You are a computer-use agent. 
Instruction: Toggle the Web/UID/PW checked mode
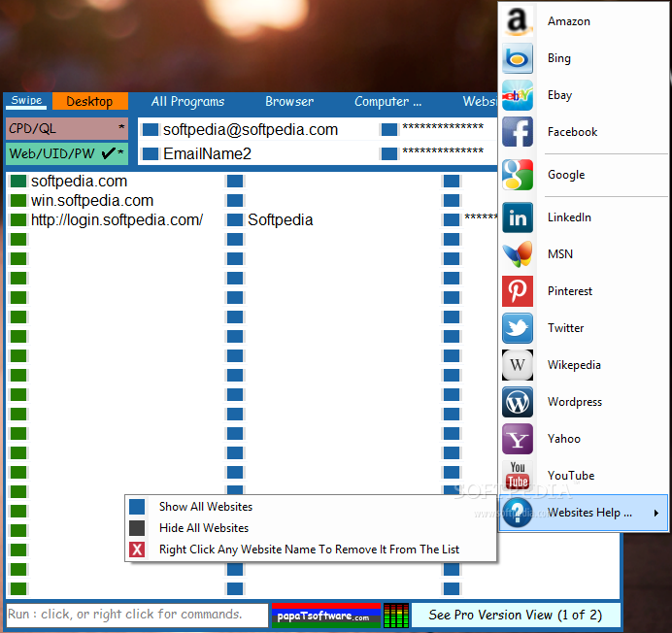click(x=67, y=153)
